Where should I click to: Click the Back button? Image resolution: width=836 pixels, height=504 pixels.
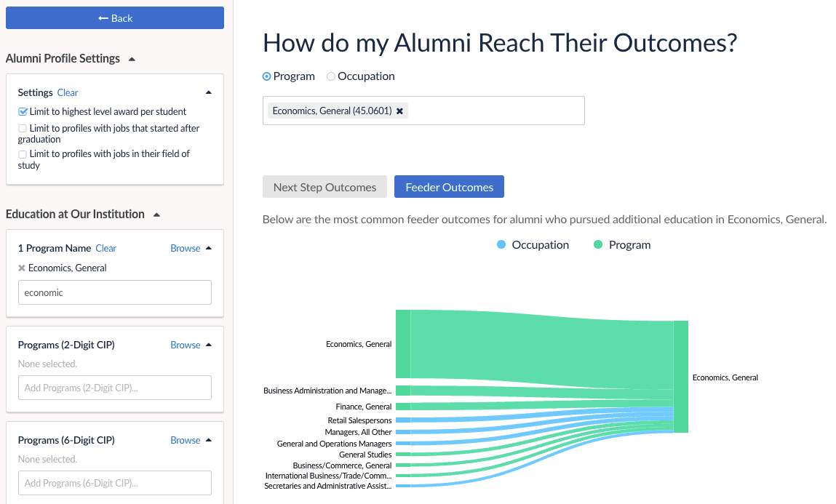coord(115,18)
